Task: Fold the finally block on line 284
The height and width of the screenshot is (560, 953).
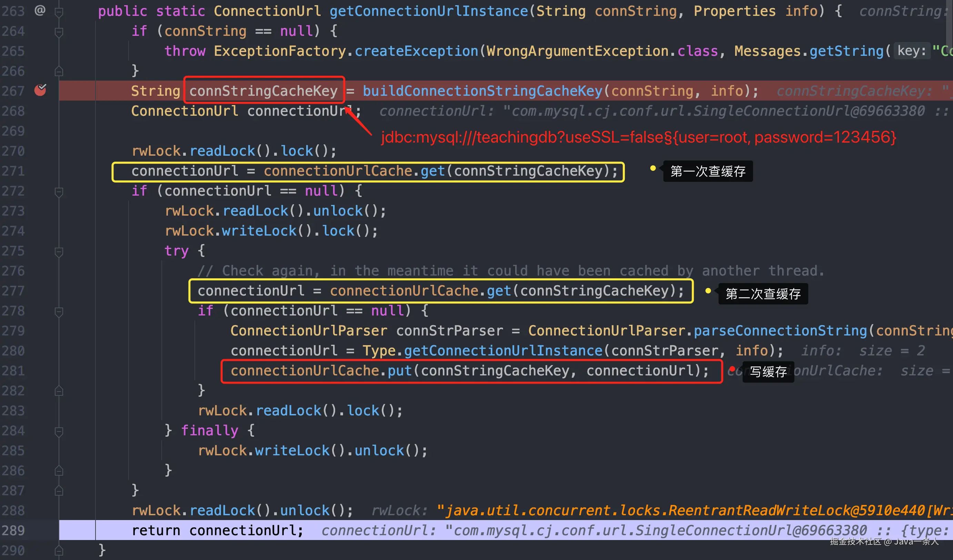Action: tap(59, 432)
